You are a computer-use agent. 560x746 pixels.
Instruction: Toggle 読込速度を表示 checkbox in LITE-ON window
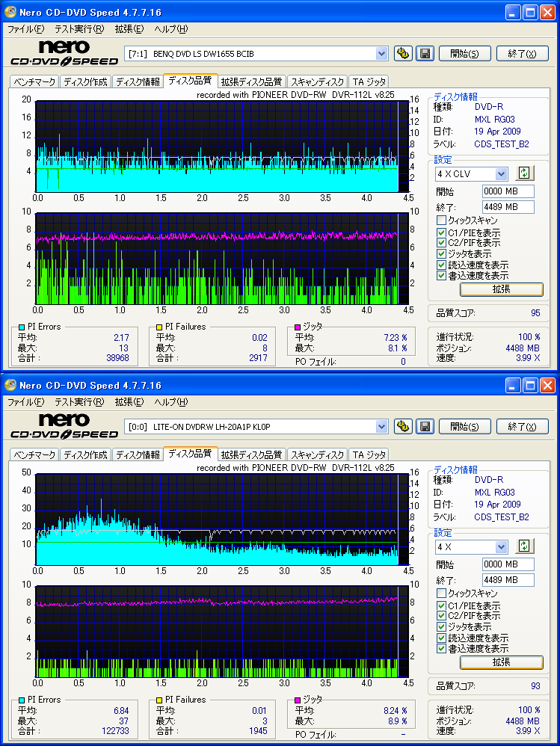pyautogui.click(x=441, y=638)
